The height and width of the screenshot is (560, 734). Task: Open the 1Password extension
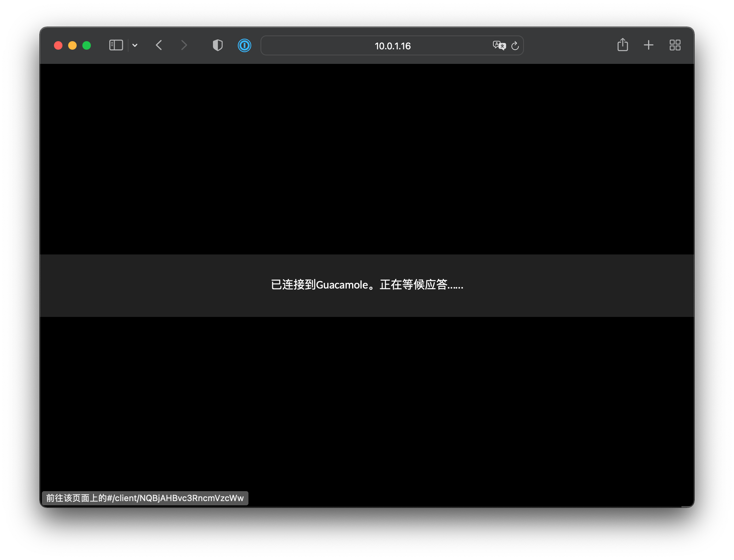(245, 45)
